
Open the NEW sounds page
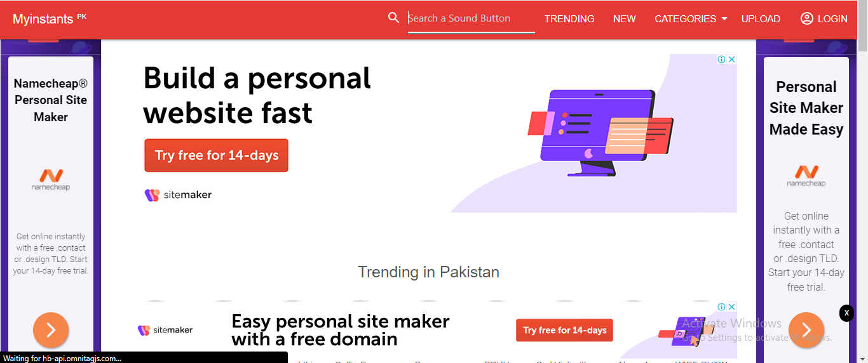(x=625, y=19)
